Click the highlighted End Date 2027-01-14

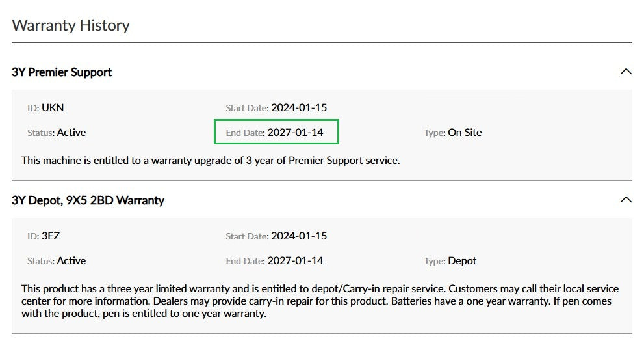(x=295, y=132)
